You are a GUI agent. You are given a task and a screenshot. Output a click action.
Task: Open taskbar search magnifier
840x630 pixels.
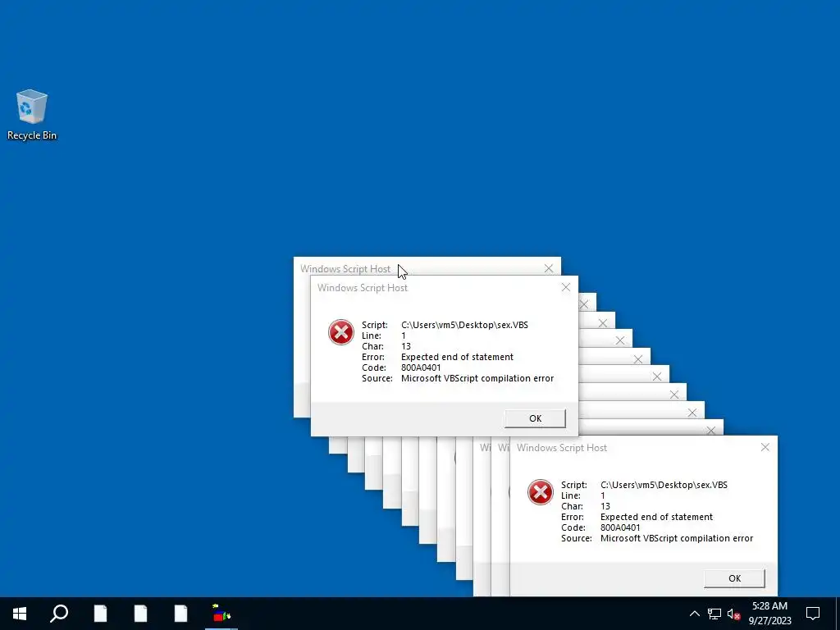click(x=59, y=614)
